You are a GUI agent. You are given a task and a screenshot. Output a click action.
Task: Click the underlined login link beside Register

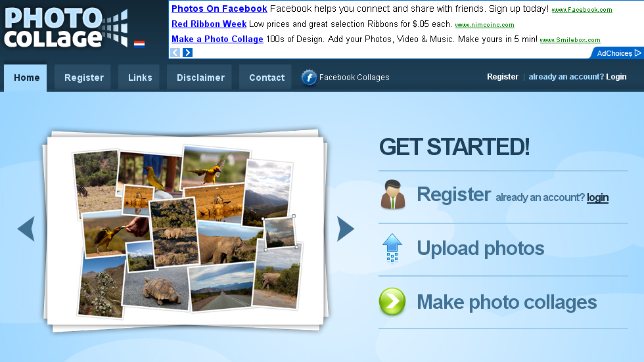click(597, 197)
